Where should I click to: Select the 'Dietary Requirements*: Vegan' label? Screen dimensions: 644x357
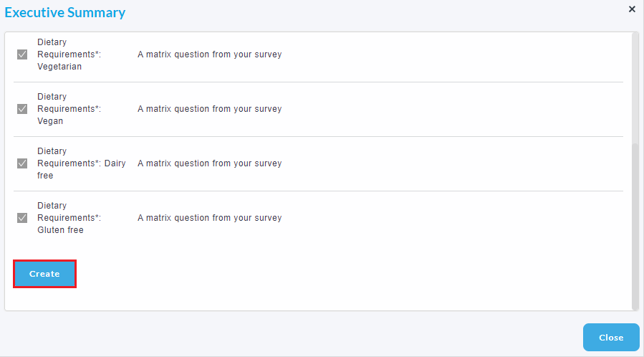(69, 109)
